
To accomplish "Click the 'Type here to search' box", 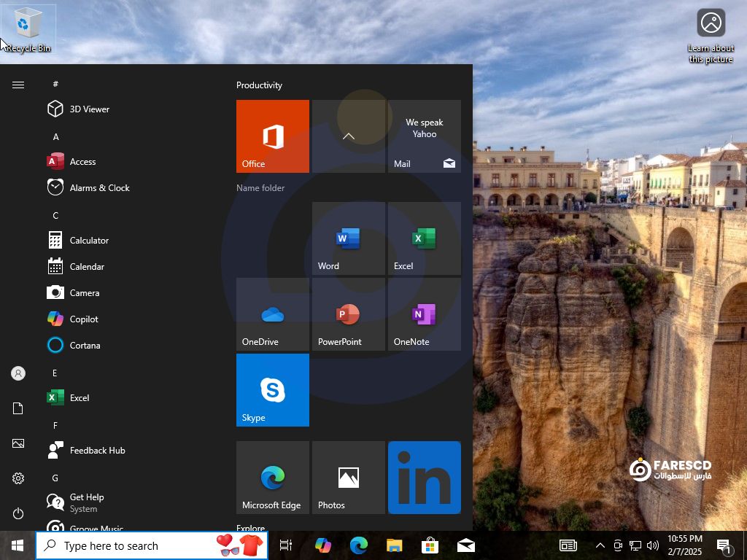I will tap(152, 545).
